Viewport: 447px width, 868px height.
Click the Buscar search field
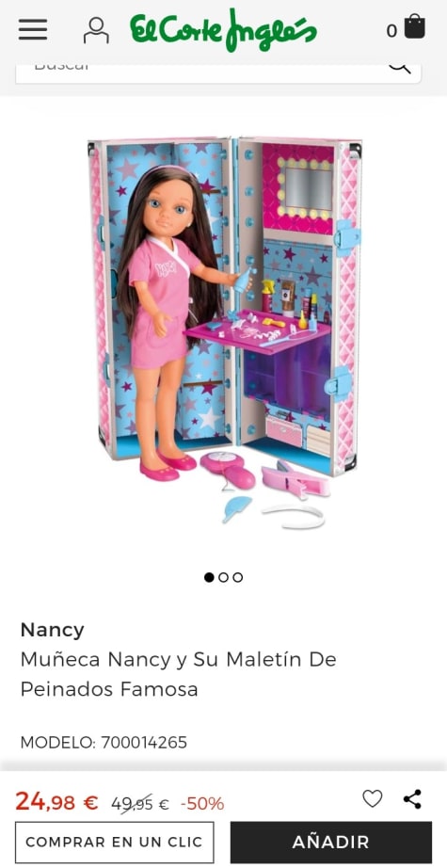click(218, 72)
